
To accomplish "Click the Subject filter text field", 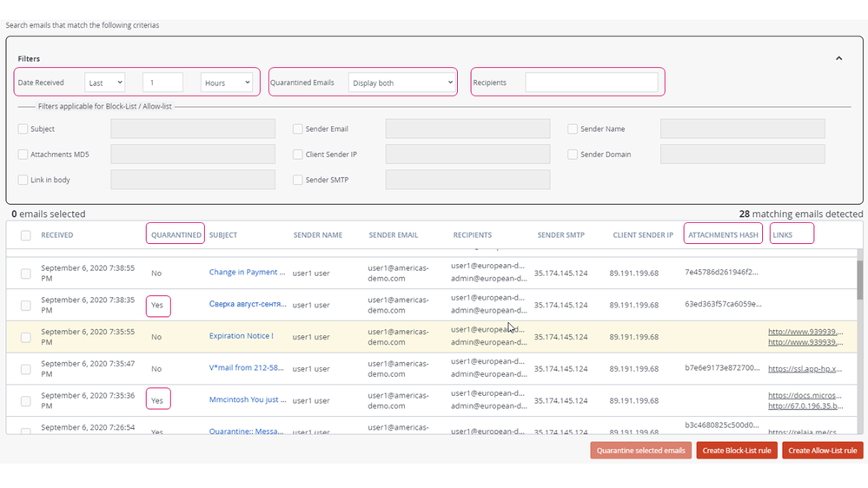I will (193, 129).
